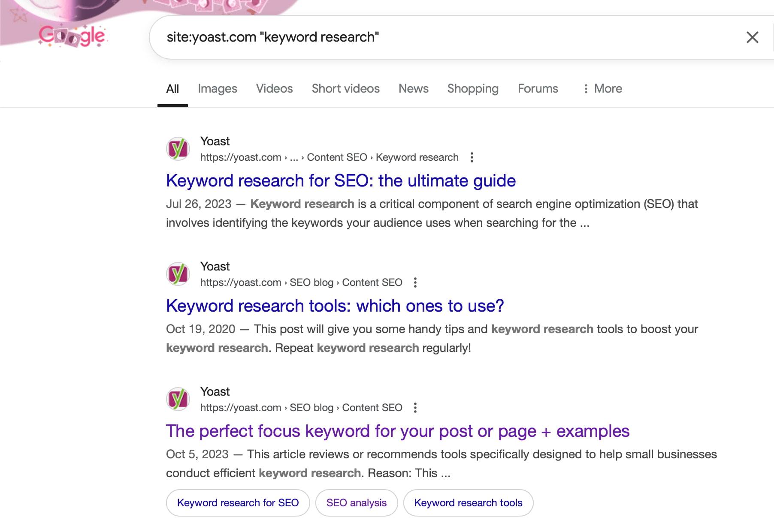Open the Forums tab

pos(538,88)
